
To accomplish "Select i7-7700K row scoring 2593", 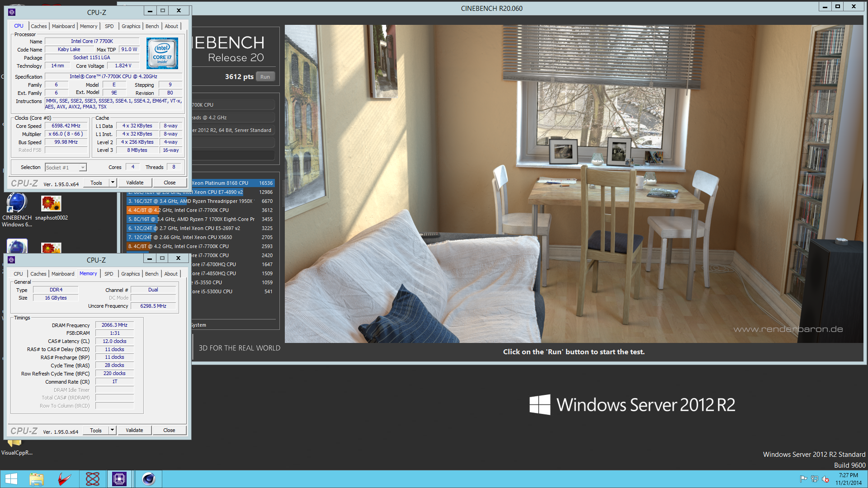I will (200, 246).
